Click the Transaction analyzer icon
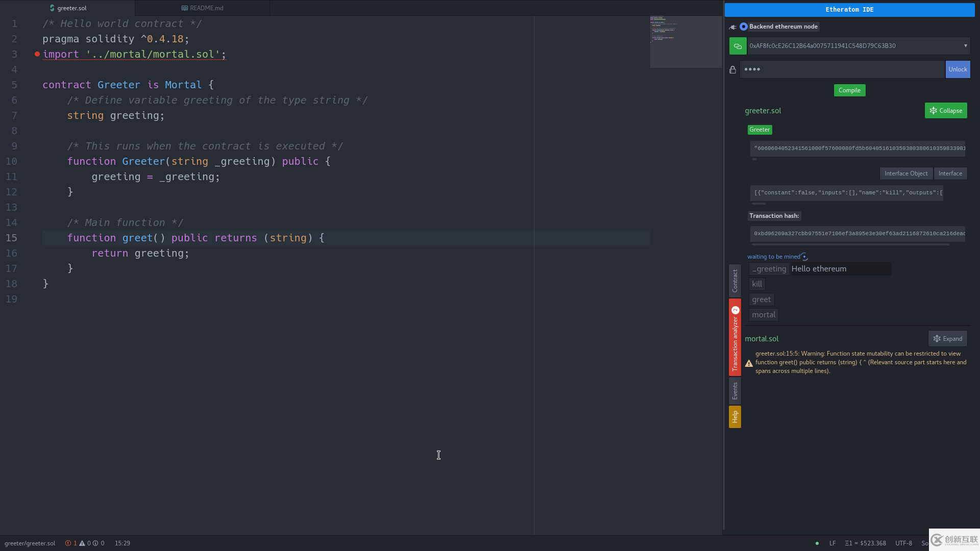Image resolution: width=980 pixels, height=551 pixels. click(x=735, y=336)
